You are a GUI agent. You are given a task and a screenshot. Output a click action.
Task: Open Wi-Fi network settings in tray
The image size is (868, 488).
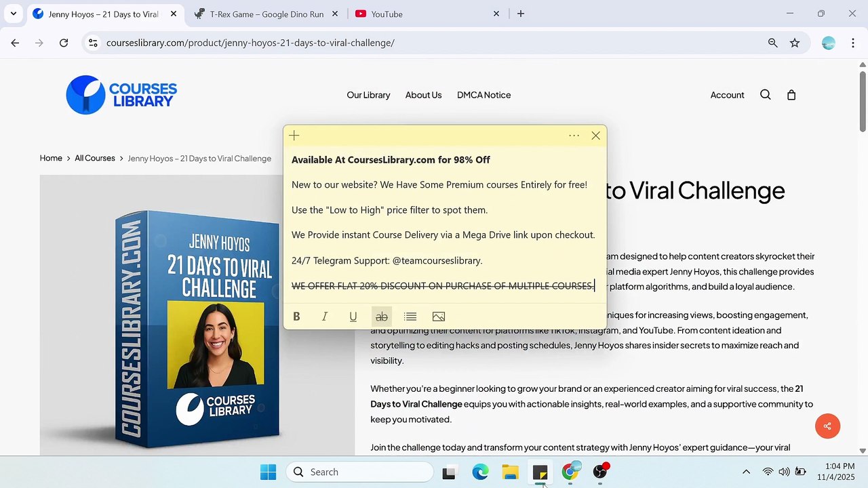click(x=768, y=472)
